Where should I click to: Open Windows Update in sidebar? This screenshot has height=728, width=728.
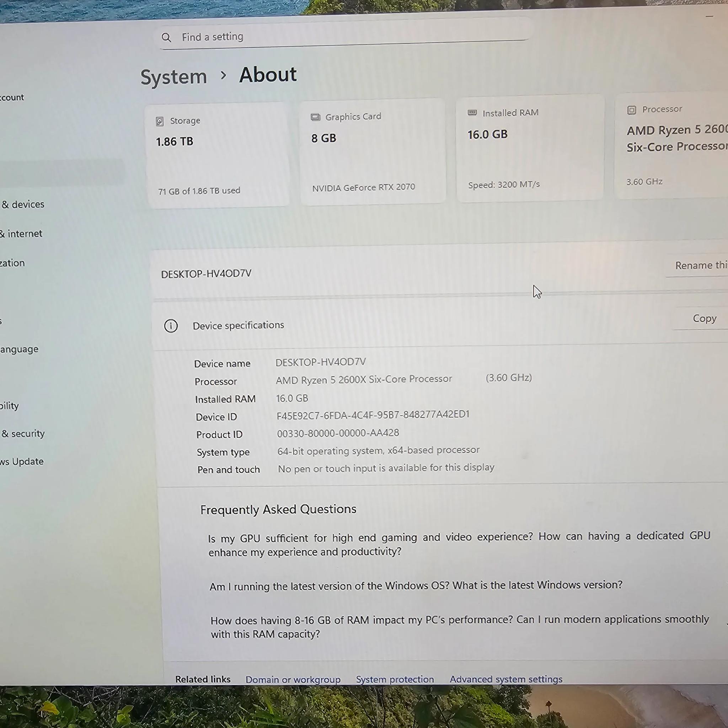[x=22, y=462]
